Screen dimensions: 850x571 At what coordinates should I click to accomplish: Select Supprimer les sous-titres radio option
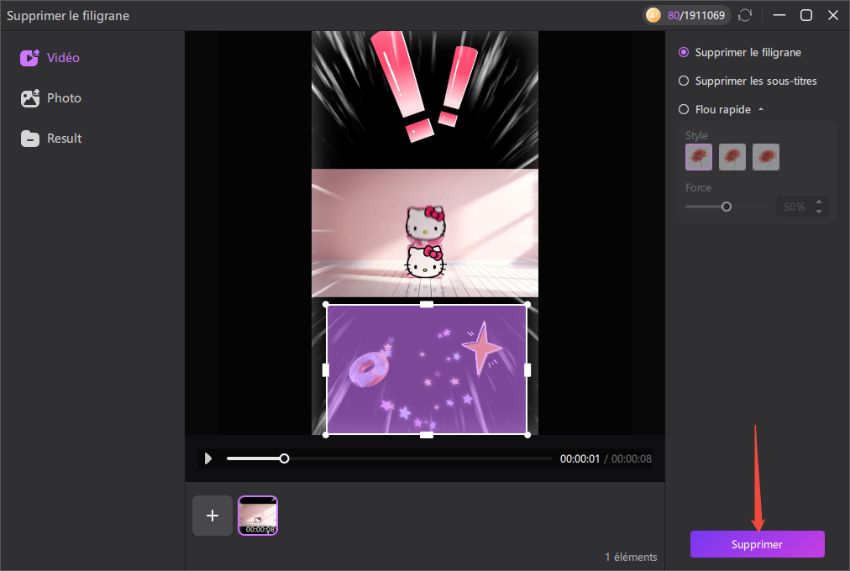(x=748, y=81)
